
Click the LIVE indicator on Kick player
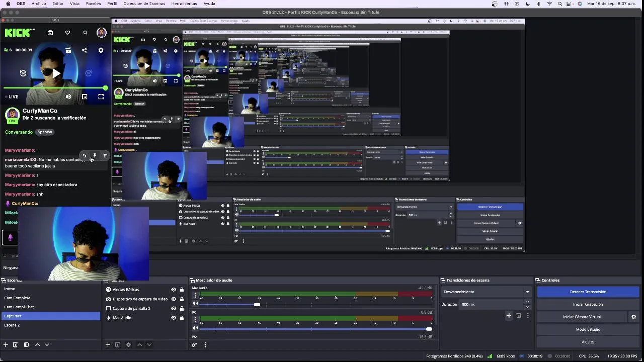tap(12, 97)
